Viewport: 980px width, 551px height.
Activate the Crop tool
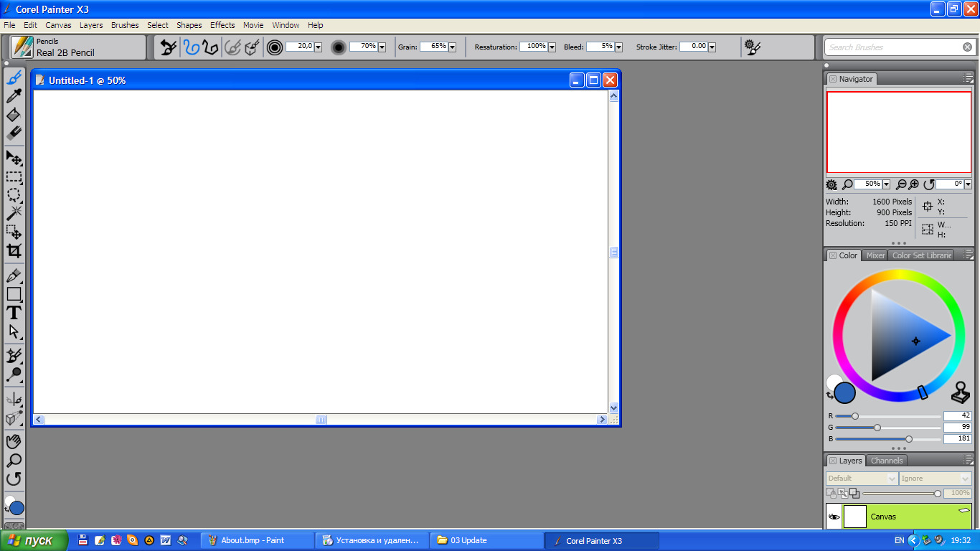pos(14,250)
